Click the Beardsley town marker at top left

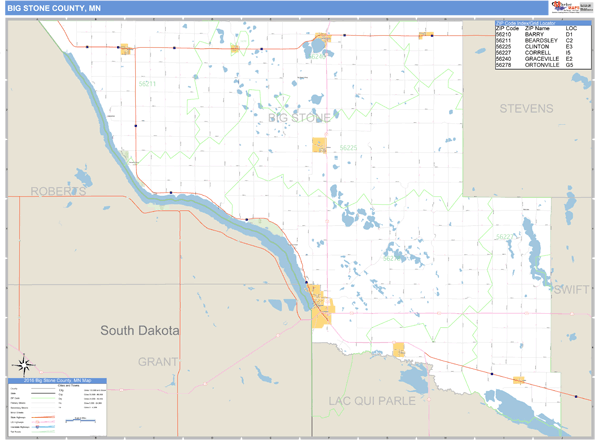coord(125,48)
